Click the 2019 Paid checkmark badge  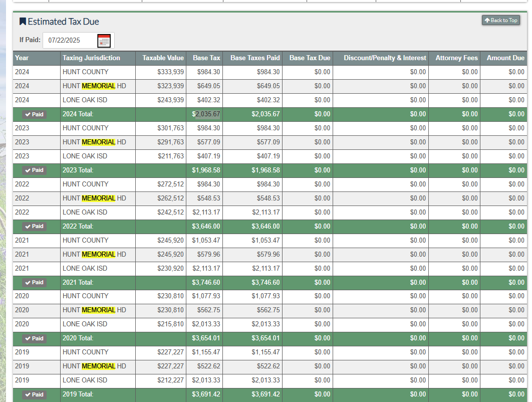tap(34, 395)
